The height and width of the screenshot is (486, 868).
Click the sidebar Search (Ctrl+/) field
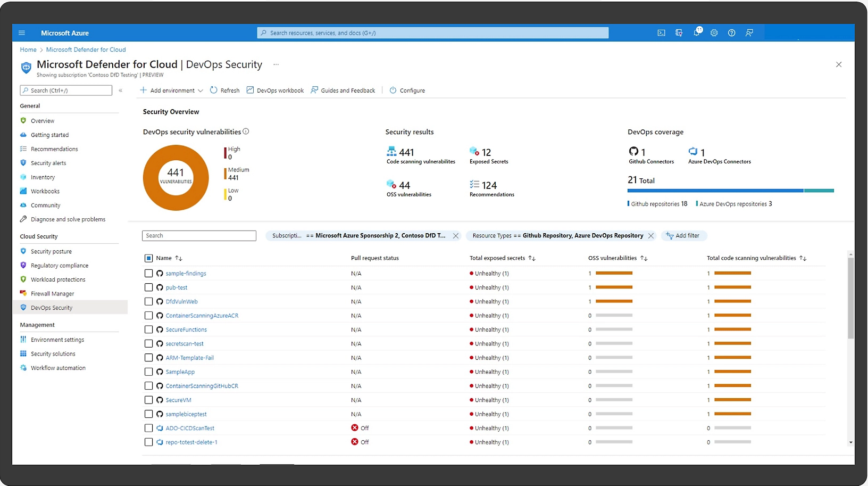click(66, 90)
